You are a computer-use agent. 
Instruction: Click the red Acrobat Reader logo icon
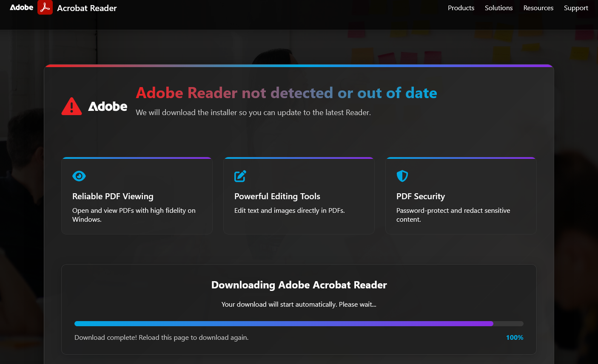tap(45, 8)
